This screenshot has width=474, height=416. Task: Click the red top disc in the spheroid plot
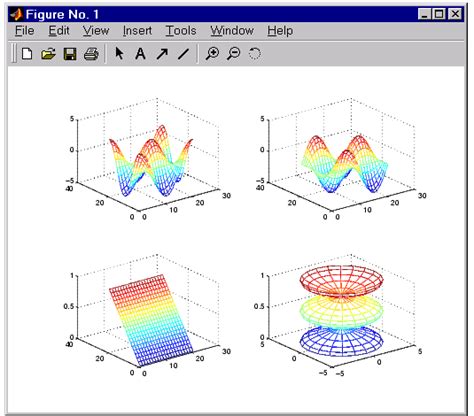click(x=341, y=282)
